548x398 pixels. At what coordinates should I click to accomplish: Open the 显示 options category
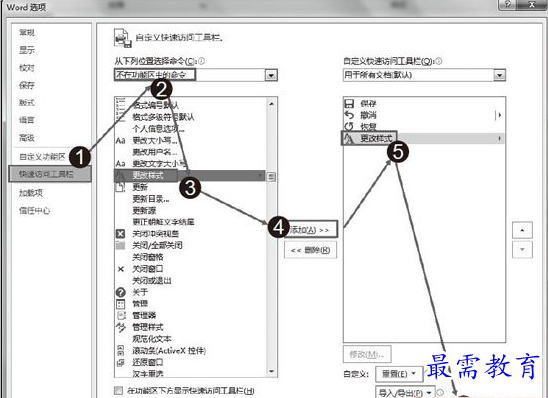[x=27, y=50]
